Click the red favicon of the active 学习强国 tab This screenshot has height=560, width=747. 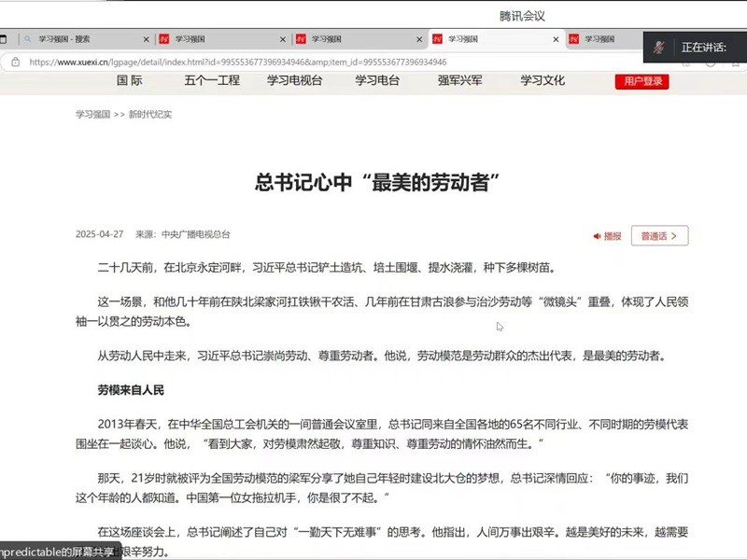point(437,39)
